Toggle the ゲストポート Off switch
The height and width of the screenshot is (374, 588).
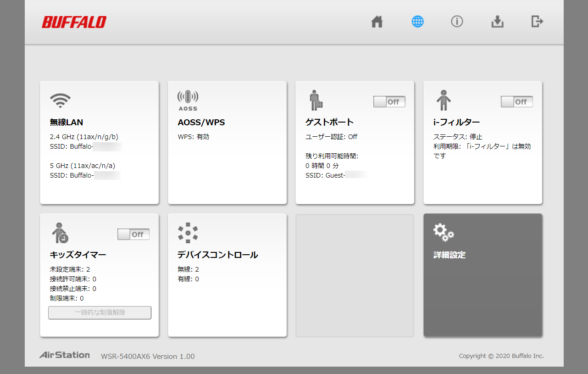pyautogui.click(x=389, y=102)
